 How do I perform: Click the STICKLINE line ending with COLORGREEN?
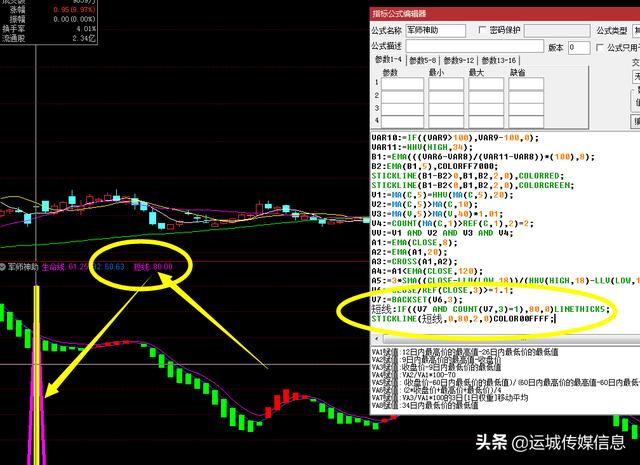[473, 185]
